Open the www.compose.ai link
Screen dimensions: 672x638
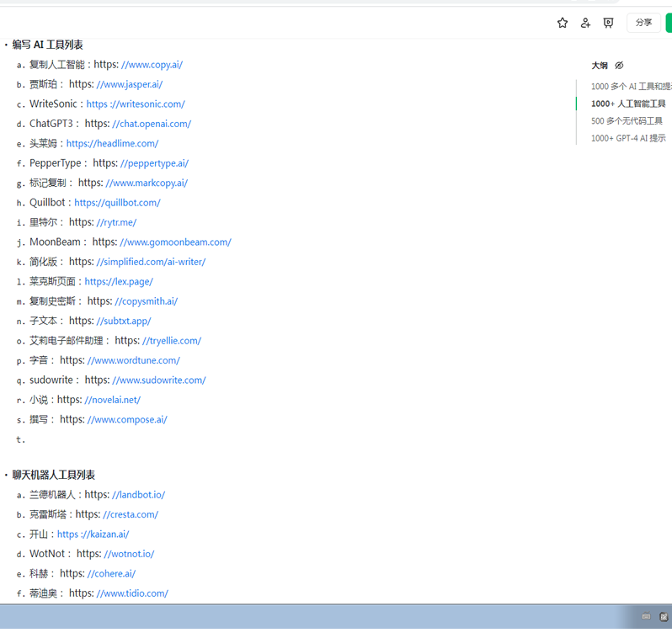127,419
